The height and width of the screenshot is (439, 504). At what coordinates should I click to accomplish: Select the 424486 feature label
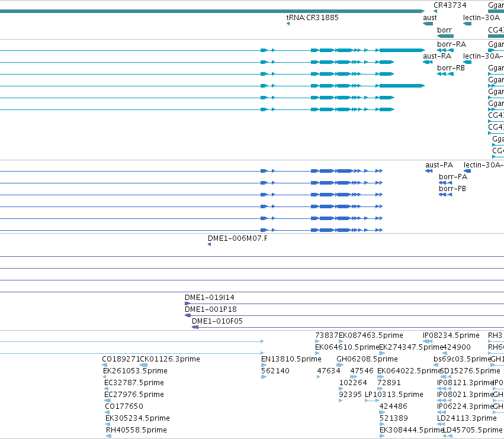[393, 406]
